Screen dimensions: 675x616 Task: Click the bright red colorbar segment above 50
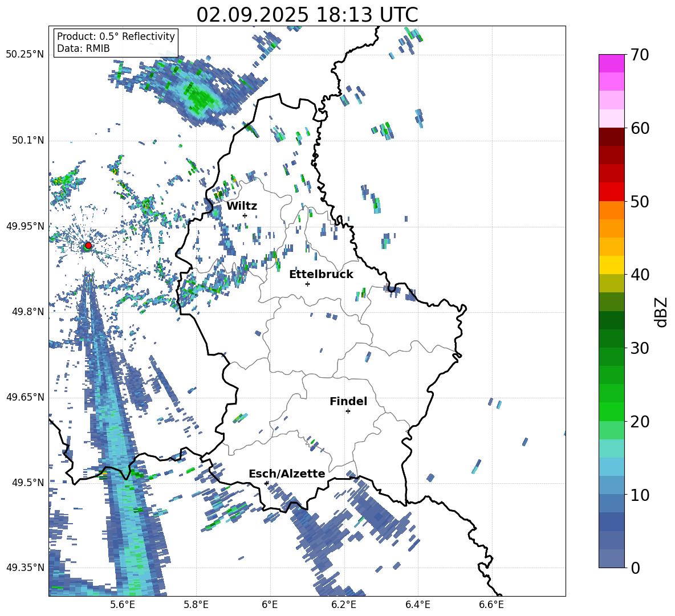(611, 192)
